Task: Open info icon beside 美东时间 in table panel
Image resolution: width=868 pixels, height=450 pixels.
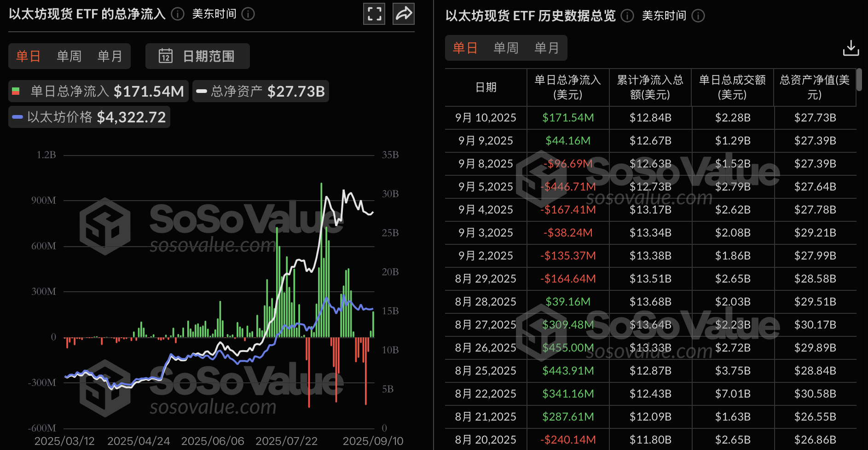Action: 698,16
